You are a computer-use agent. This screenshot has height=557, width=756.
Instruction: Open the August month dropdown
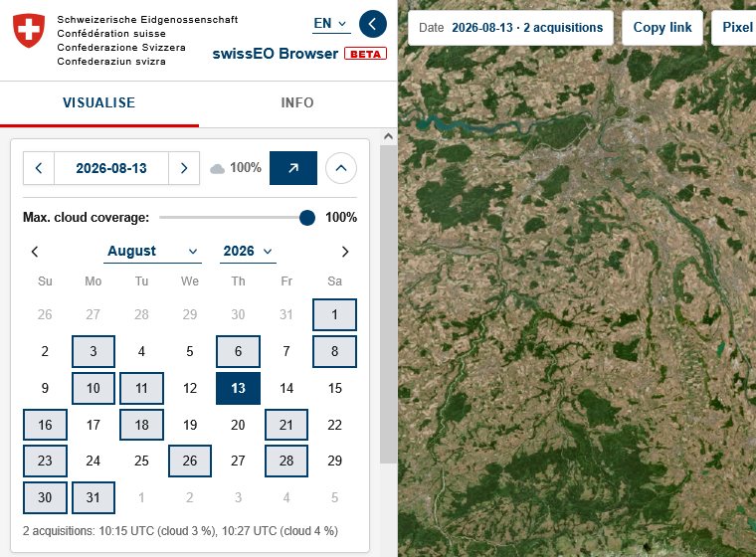pyautogui.click(x=152, y=252)
